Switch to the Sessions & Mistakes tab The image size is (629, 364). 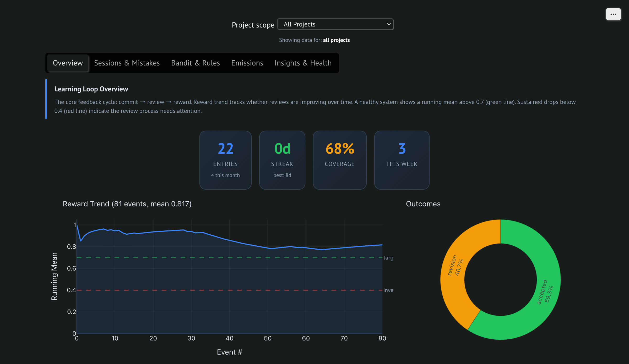click(127, 63)
